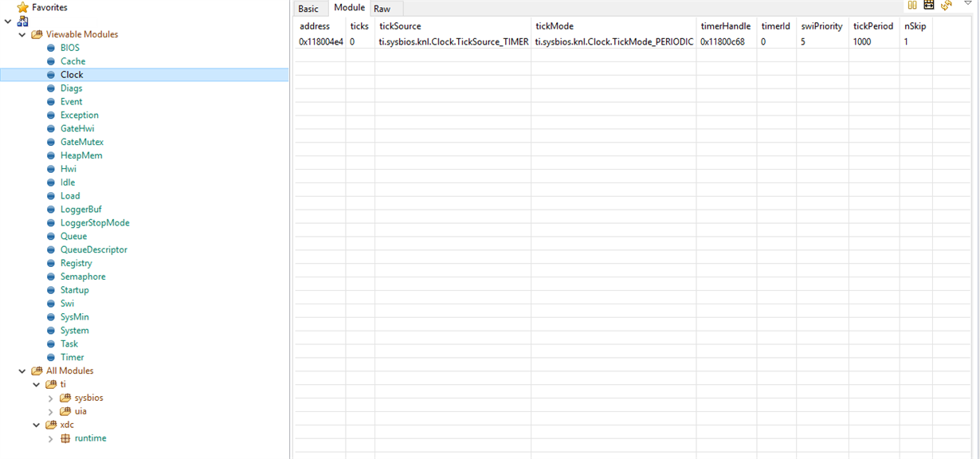980x459 pixels.
Task: Select the Clock module
Action: pos(72,75)
